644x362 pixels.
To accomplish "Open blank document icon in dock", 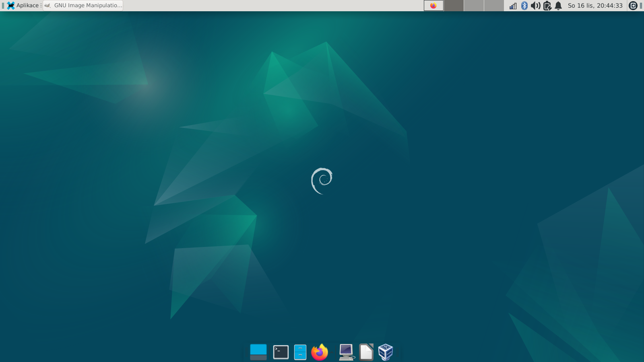I will coord(366,352).
